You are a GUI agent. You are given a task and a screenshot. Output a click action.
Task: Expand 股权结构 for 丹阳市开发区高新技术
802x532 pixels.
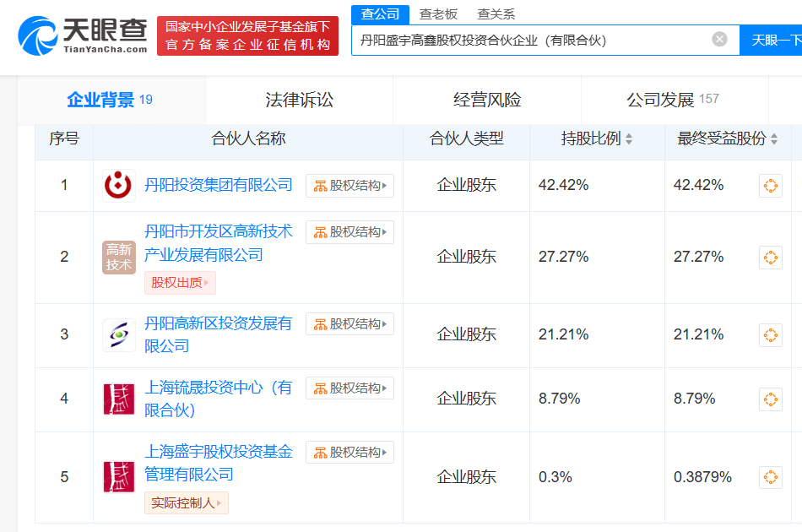(350, 232)
